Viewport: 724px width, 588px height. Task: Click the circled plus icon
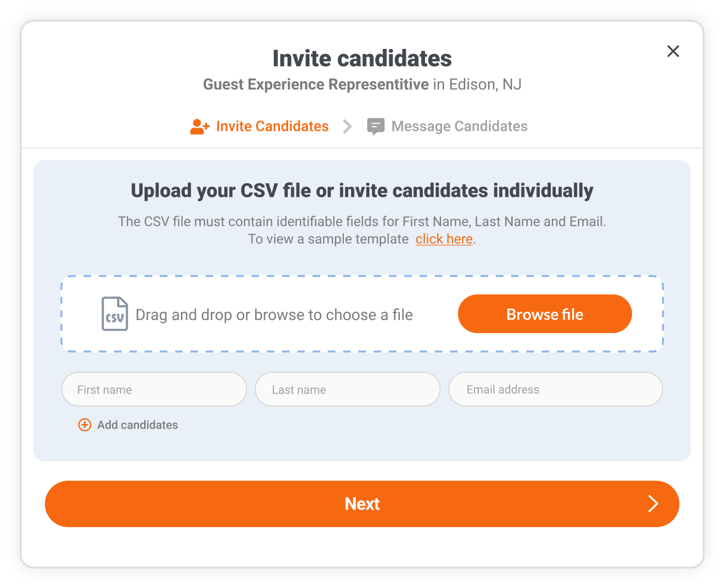pyautogui.click(x=85, y=425)
